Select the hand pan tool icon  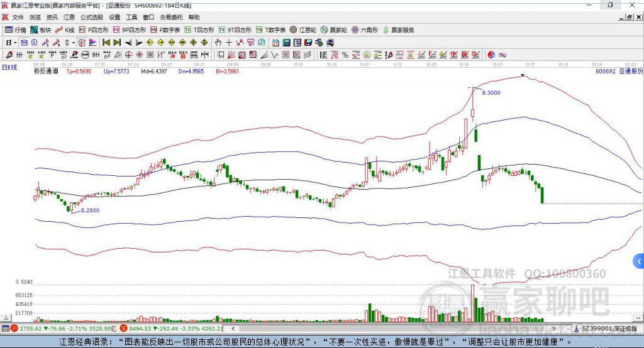point(218,43)
